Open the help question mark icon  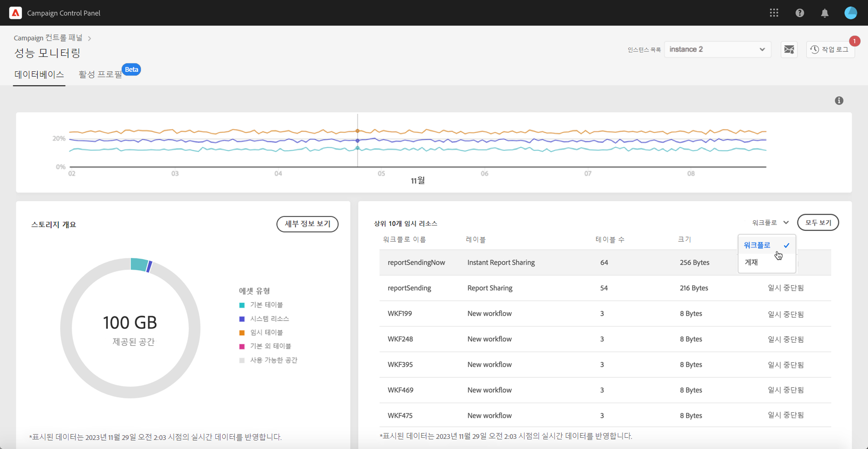pos(799,13)
